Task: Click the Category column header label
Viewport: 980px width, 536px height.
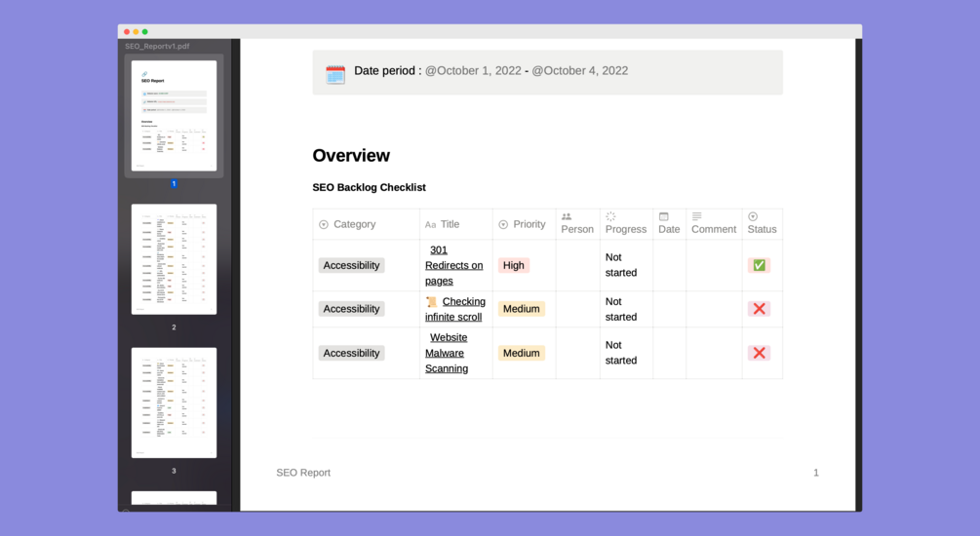Action: pos(354,224)
